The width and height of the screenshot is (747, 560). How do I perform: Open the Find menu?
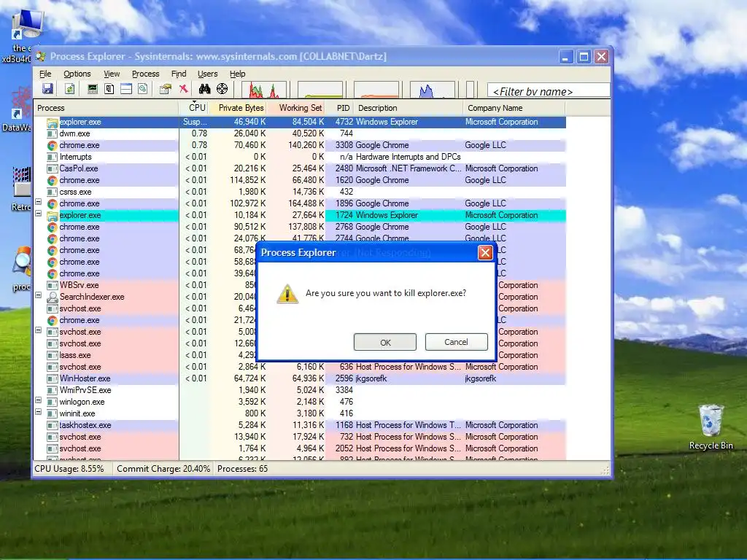(x=179, y=74)
